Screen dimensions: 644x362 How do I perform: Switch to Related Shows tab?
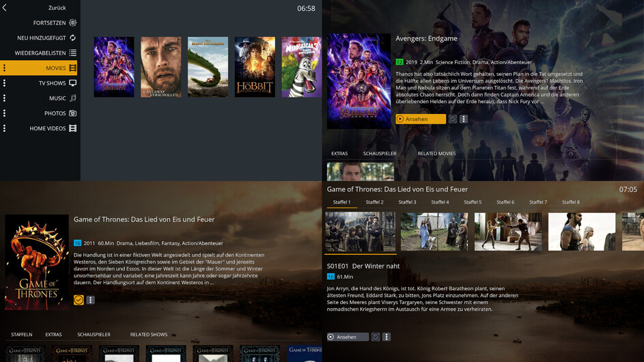(x=149, y=335)
